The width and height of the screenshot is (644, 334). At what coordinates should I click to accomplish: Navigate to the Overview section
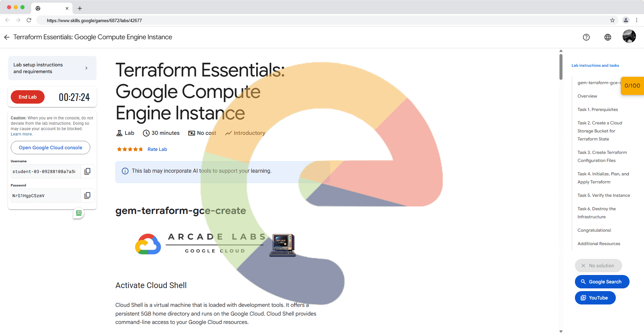(x=587, y=96)
